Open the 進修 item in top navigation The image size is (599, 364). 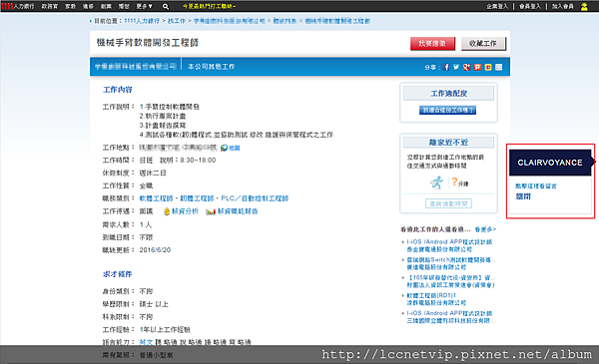88,6
